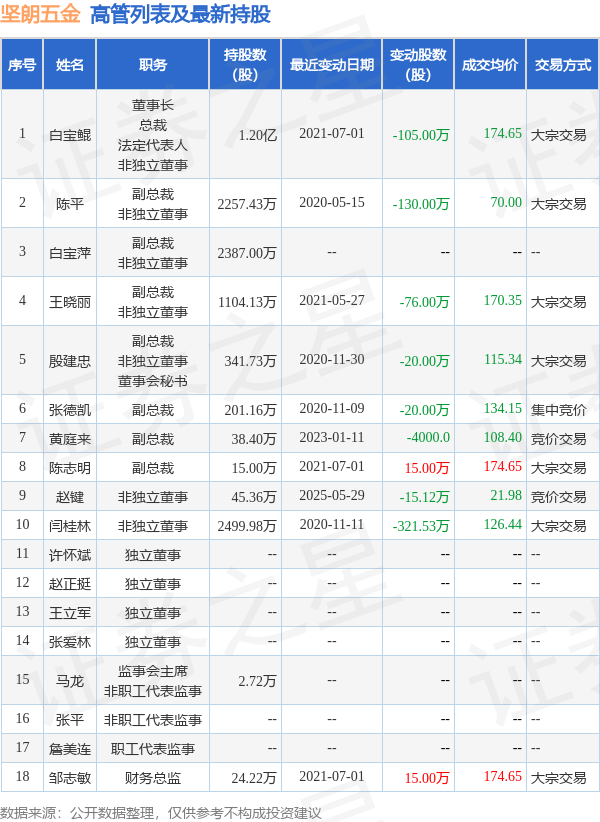Click the name 殷建忠
Image resolution: width=600 pixels, height=822 pixels.
click(x=70, y=361)
